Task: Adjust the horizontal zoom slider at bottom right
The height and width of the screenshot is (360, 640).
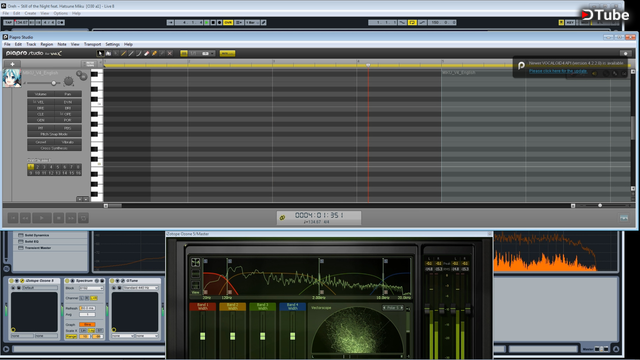Action: 600,206
